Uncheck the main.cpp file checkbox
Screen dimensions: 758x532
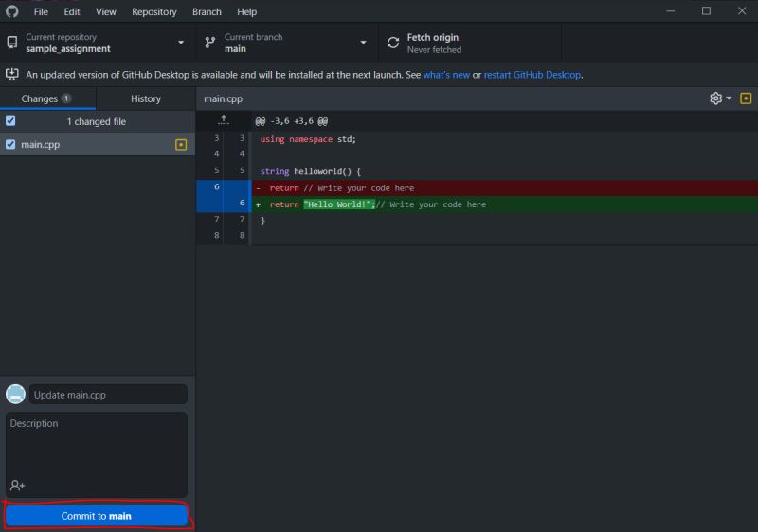[x=10, y=144]
